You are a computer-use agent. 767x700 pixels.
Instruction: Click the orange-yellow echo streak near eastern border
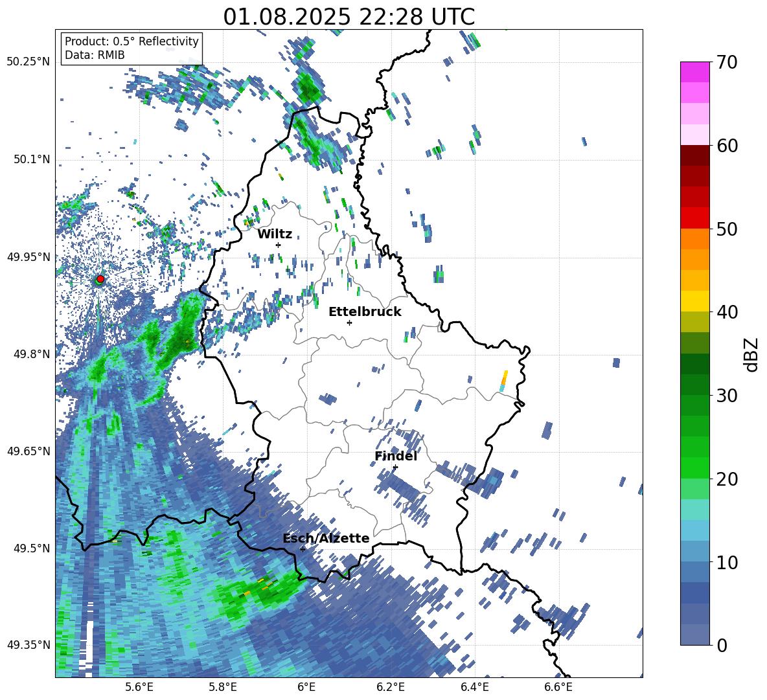click(503, 381)
